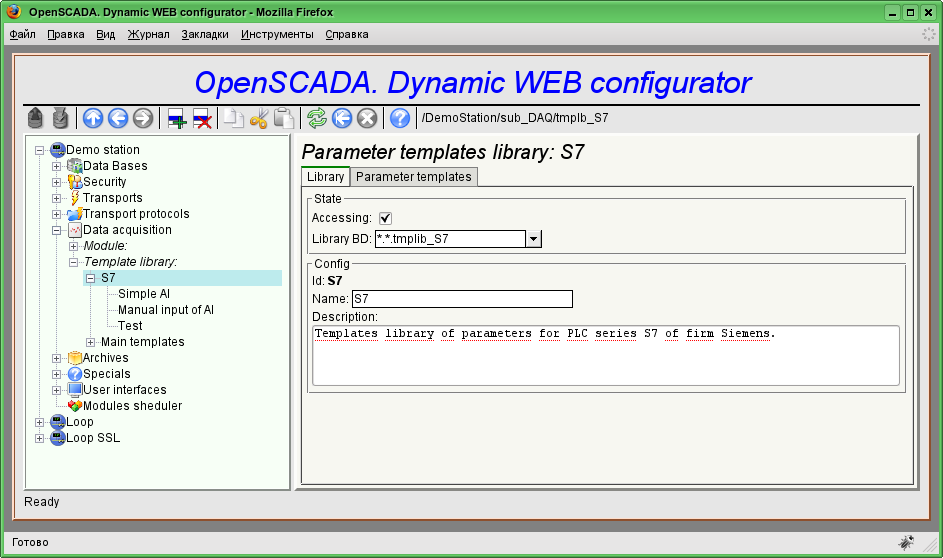Expand the Data Bases node
943x558 pixels.
point(57,166)
